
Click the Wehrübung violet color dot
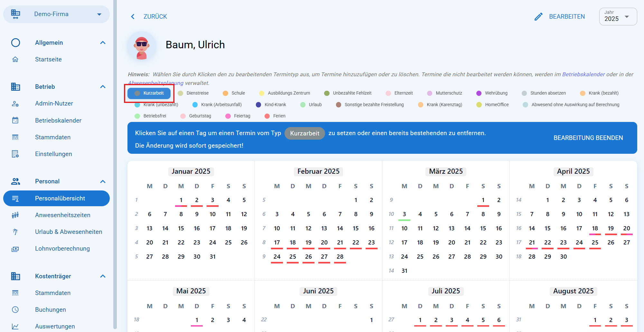pyautogui.click(x=479, y=93)
